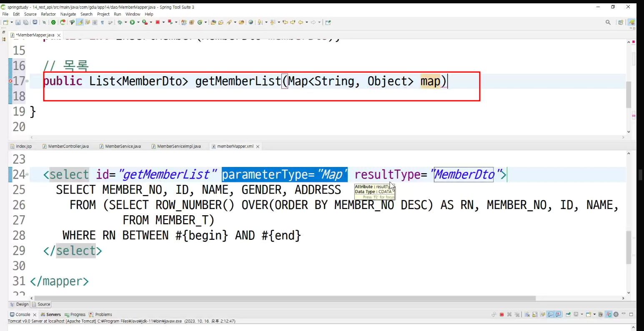Expand the Open Console dropdown arrow
Screen dimensions: 644x331
coord(594,314)
